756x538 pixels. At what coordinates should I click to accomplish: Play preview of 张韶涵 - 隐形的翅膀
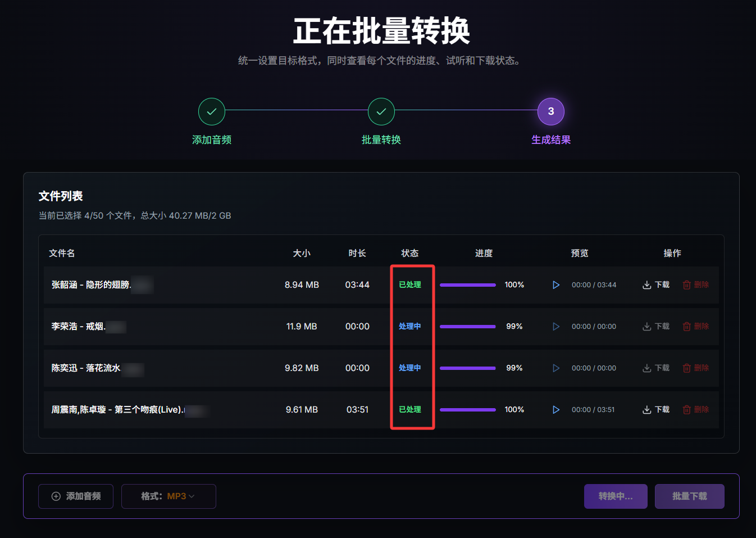click(x=556, y=285)
